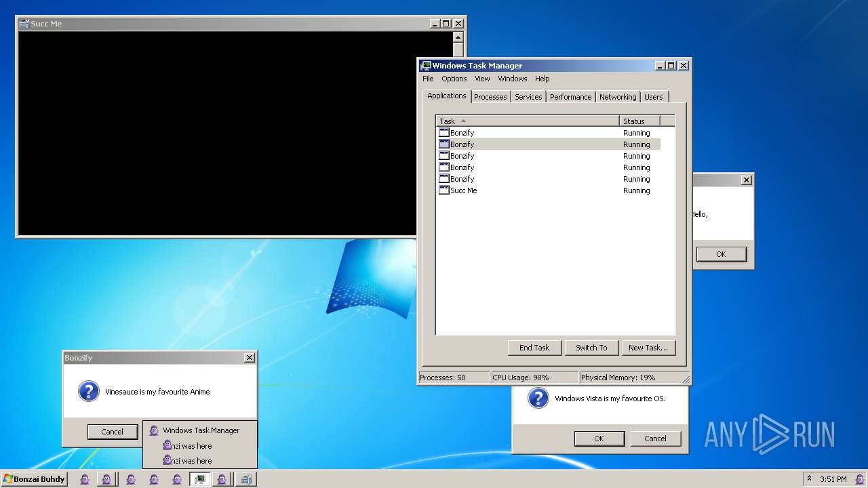868x488 pixels.
Task: Expand hidden tray icons with the chevron
Action: point(809,479)
